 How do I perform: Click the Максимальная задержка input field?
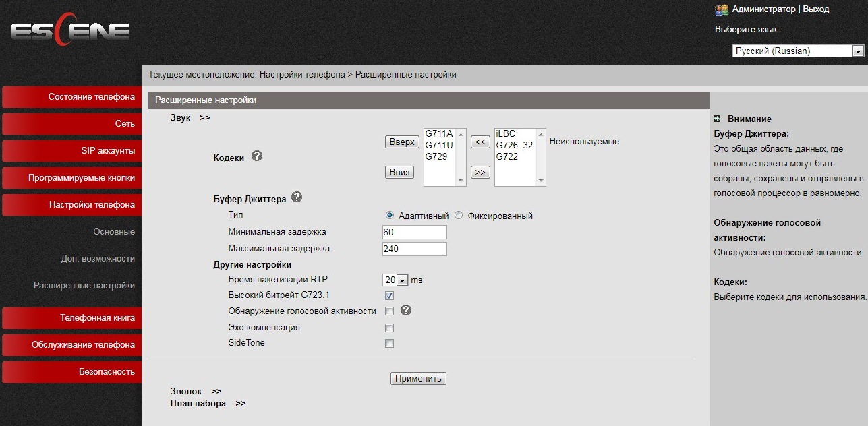[414, 249]
